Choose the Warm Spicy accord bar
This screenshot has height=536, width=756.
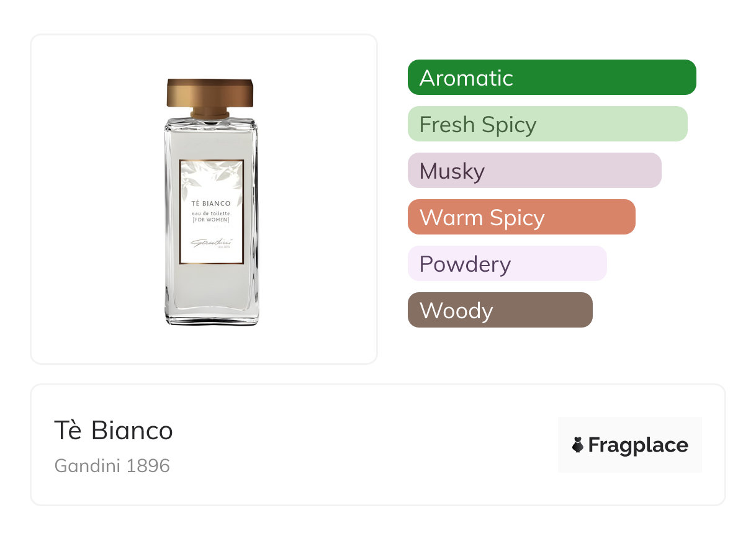pyautogui.click(x=521, y=217)
